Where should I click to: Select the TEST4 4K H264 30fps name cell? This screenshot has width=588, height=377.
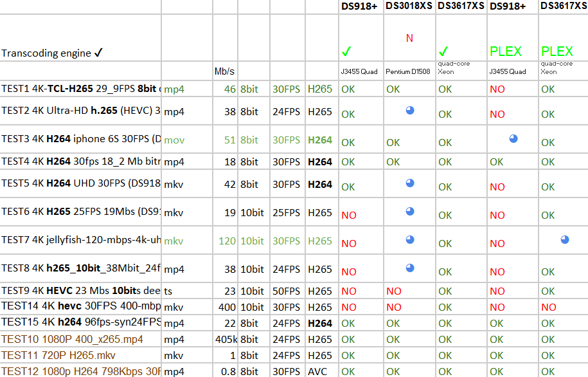coord(80,161)
